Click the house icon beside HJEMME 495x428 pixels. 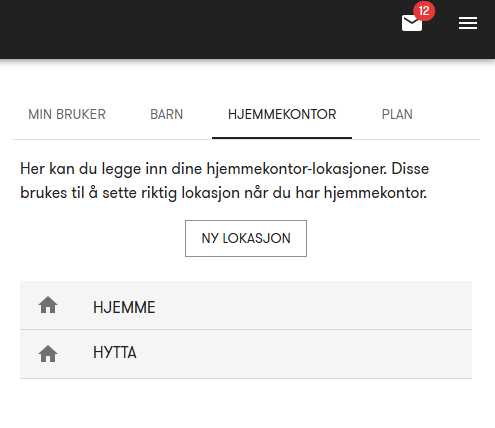point(48,305)
